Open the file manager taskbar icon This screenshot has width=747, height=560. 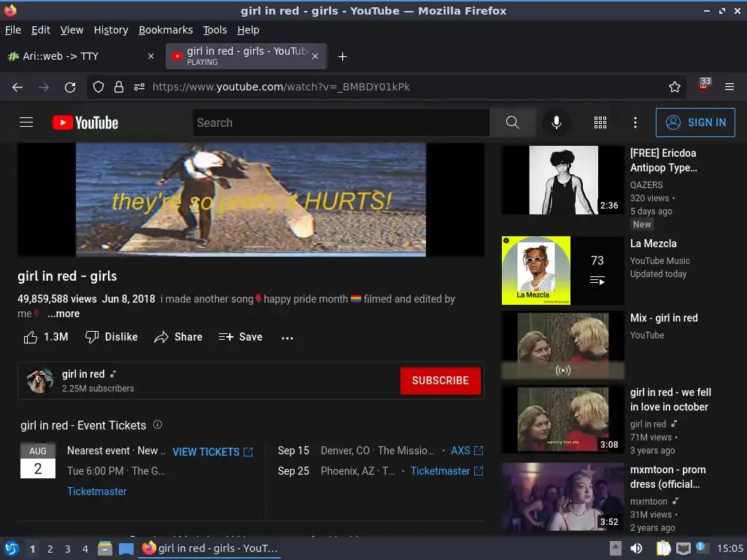104,548
